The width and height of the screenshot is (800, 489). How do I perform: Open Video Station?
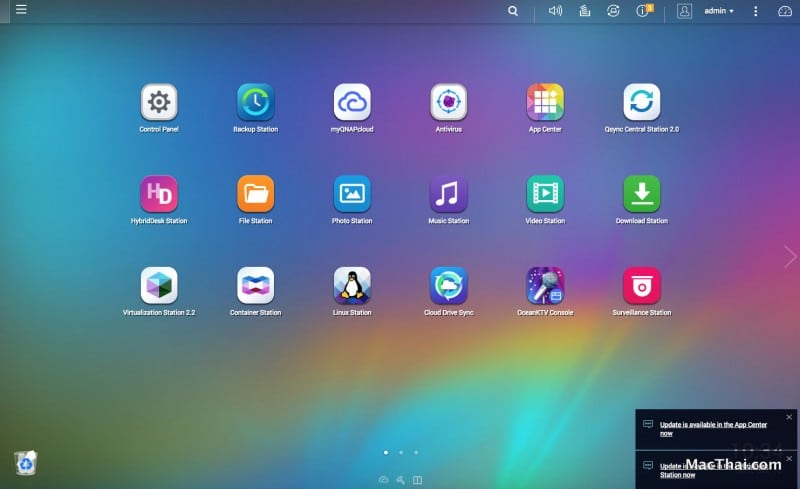pos(545,193)
